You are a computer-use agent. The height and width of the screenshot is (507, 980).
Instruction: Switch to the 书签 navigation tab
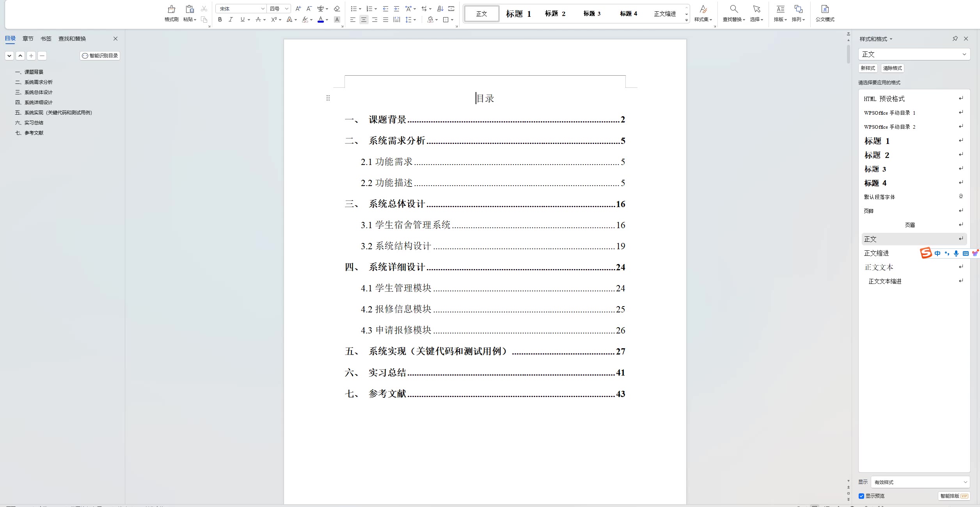(46, 39)
